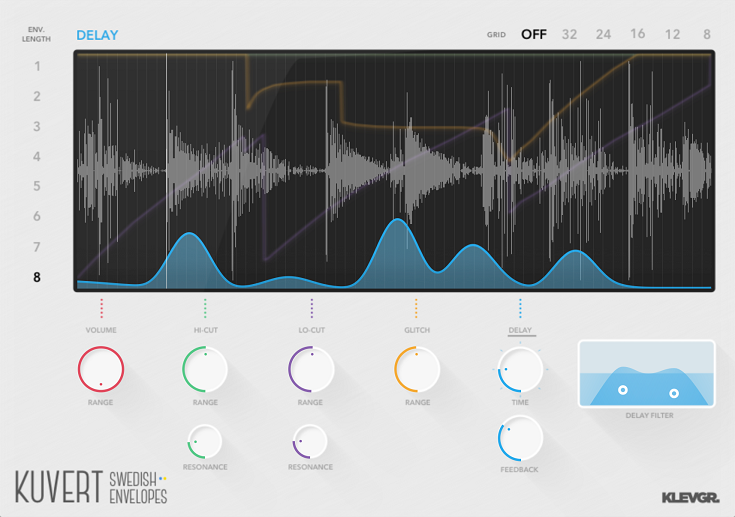Click the orange dotted Glitch indicator

click(x=416, y=308)
